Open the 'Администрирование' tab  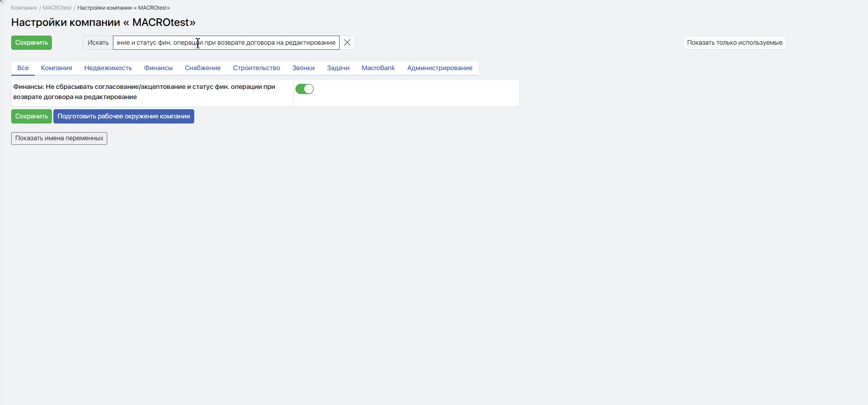(439, 68)
